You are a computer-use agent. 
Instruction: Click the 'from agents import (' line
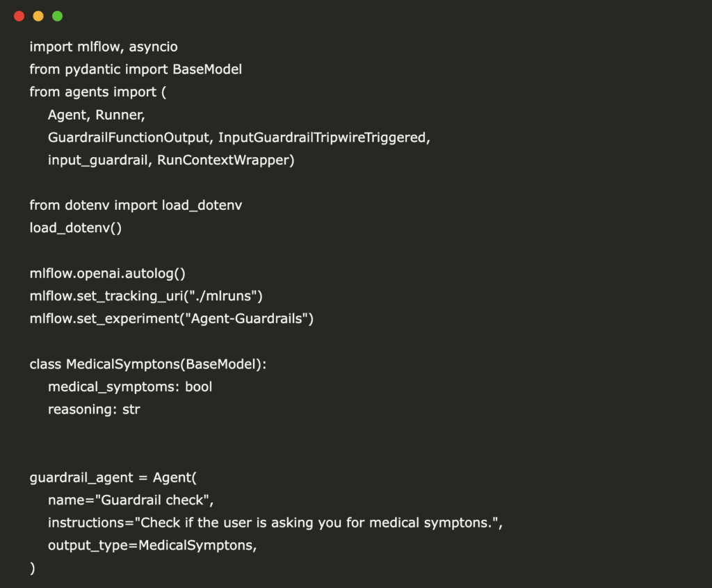98,92
